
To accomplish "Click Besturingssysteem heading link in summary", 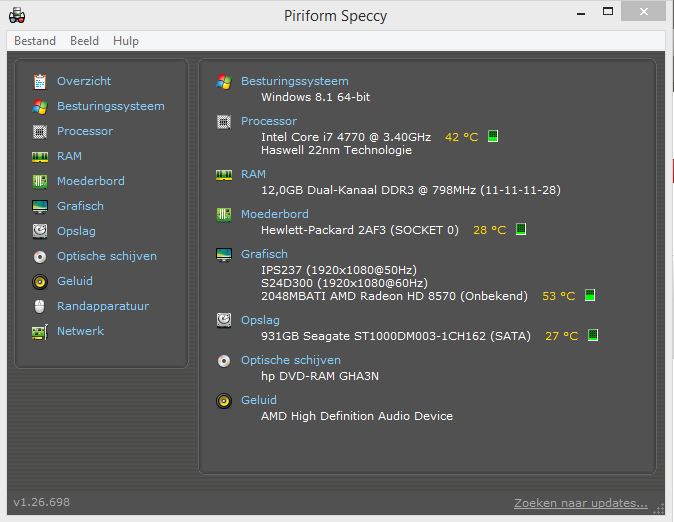I will 294,81.
